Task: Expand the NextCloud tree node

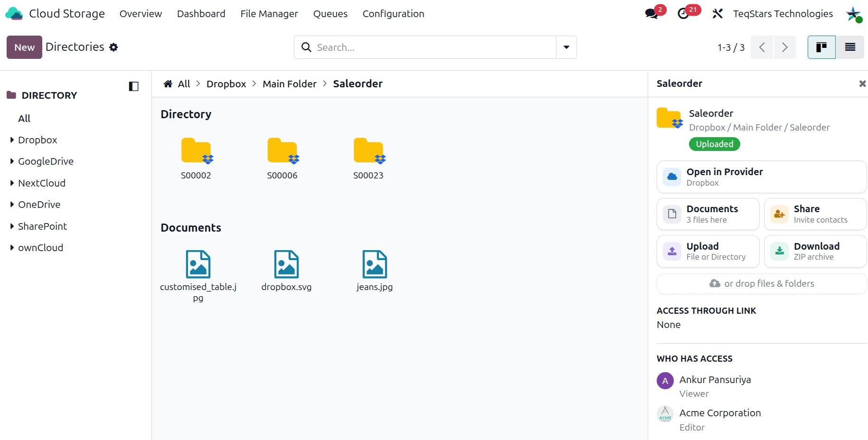Action: point(12,183)
